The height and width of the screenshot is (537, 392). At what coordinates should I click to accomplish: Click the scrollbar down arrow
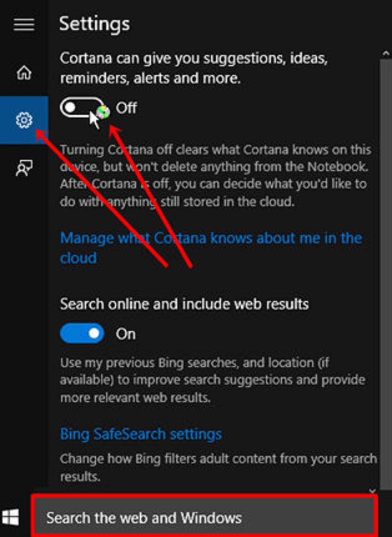[x=372, y=491]
